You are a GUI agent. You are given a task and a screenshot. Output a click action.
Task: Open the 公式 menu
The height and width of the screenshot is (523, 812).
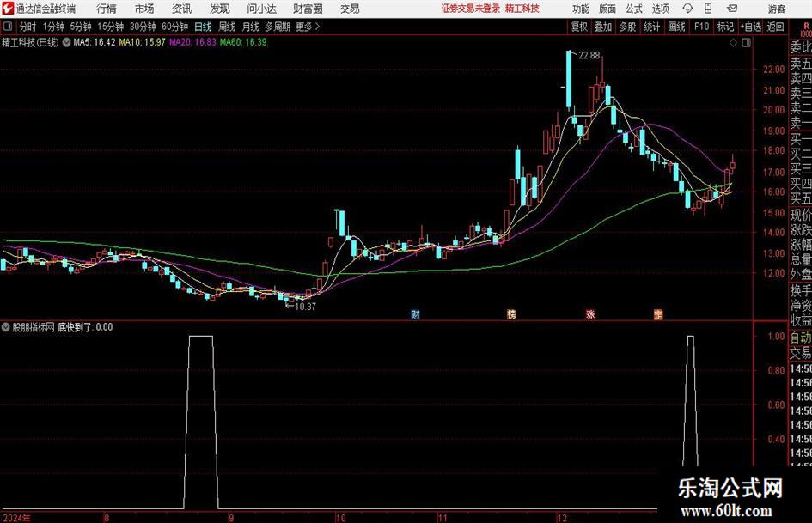tap(633, 9)
